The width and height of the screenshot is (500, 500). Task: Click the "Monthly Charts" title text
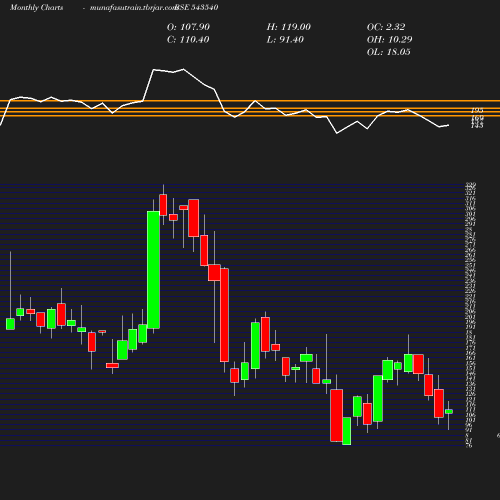click(36, 7)
